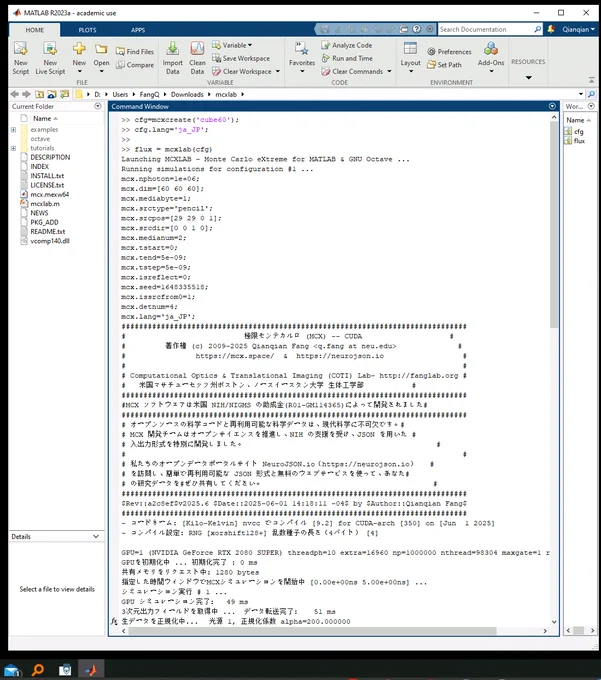Screen dimensions: 601x680
Task: Click search folder icon at path bar right
Action: click(591, 94)
